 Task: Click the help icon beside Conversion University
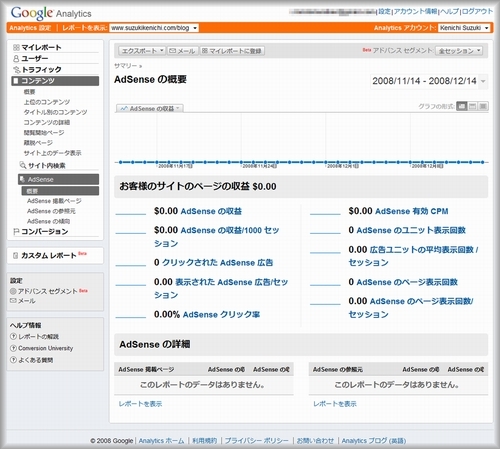point(13,348)
